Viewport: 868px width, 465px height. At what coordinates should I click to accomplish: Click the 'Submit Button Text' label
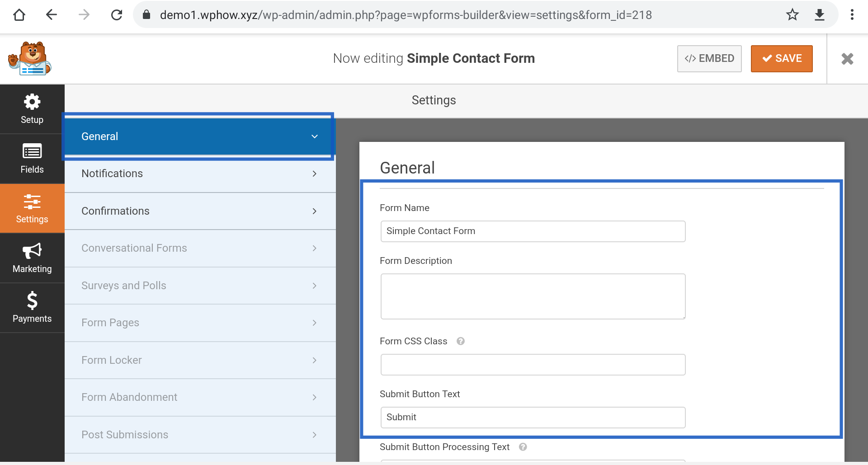[420, 394]
